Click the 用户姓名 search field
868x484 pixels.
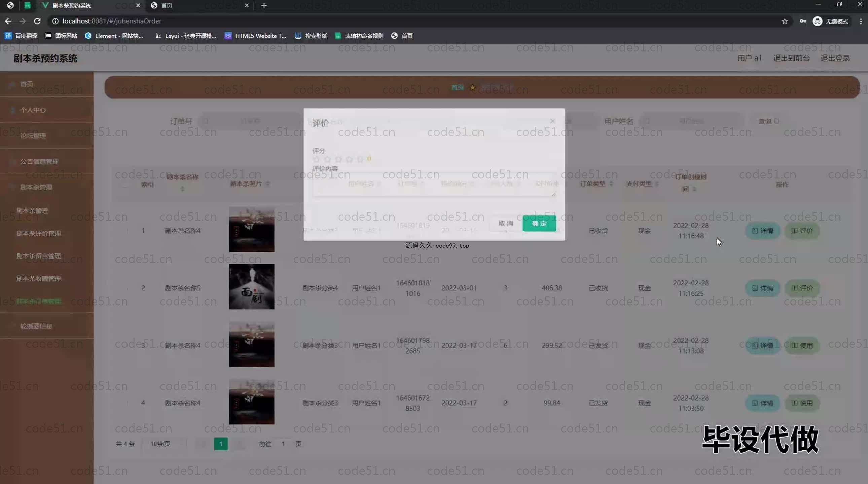coord(691,121)
